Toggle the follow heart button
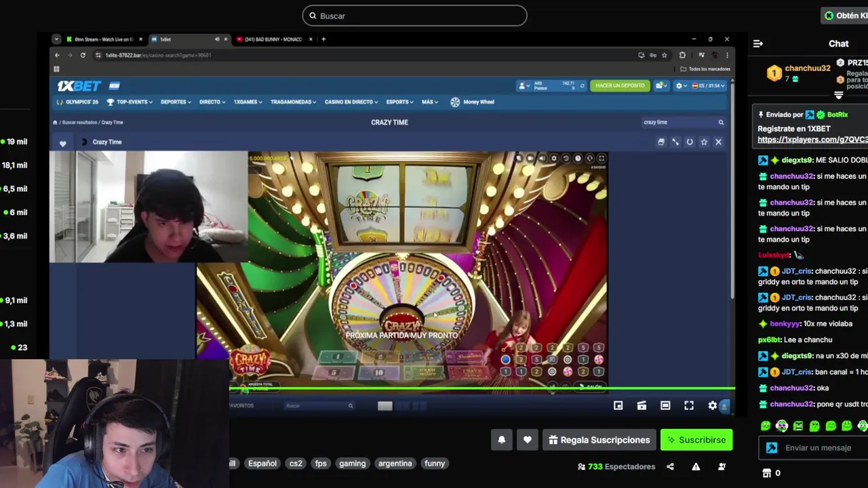This screenshot has width=868, height=488. tap(528, 440)
